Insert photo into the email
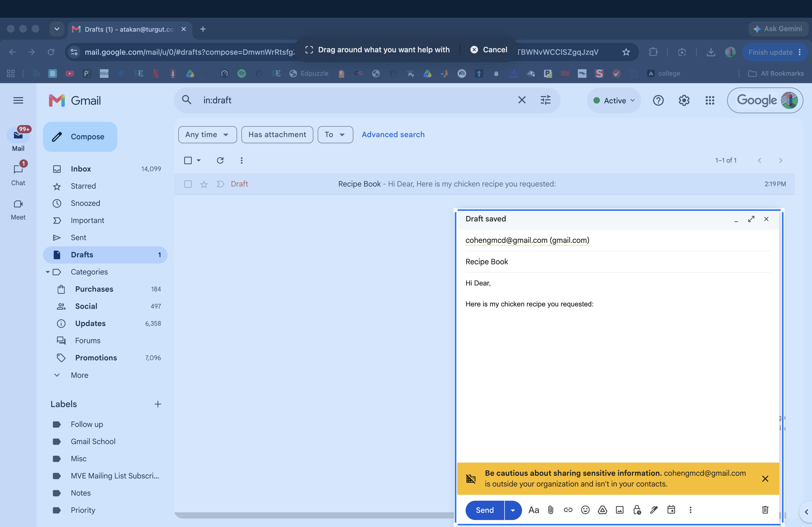Screen dimensions: 812x527 coord(619,510)
